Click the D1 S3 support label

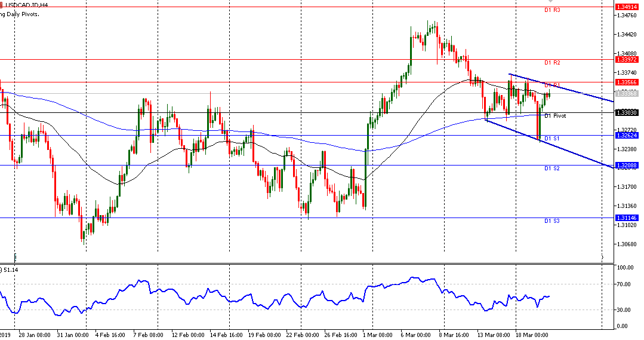coord(551,221)
